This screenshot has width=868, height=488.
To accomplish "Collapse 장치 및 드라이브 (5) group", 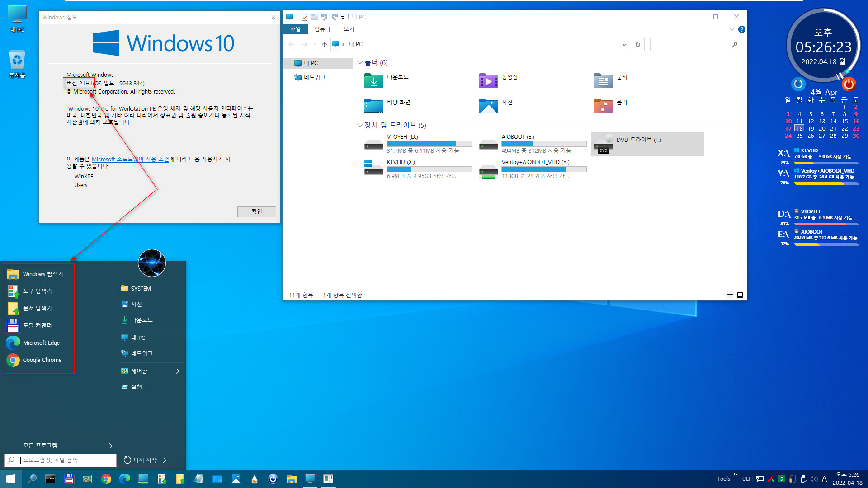I will tap(360, 125).
